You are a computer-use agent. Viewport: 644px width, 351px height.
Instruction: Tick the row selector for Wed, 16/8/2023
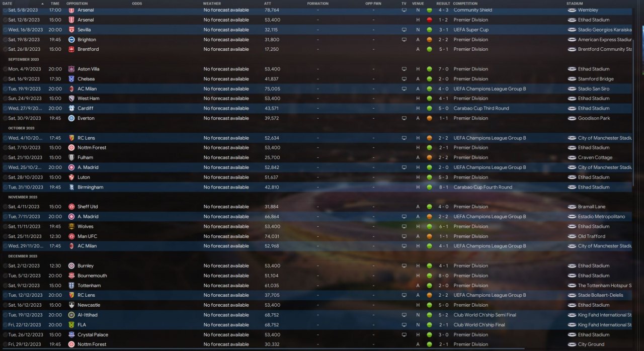click(5, 30)
